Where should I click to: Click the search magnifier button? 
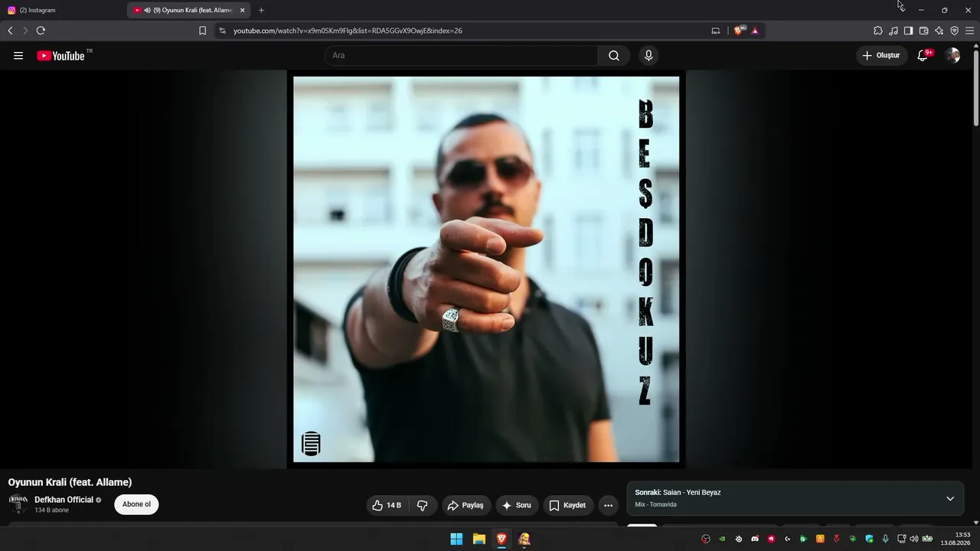pos(614,55)
